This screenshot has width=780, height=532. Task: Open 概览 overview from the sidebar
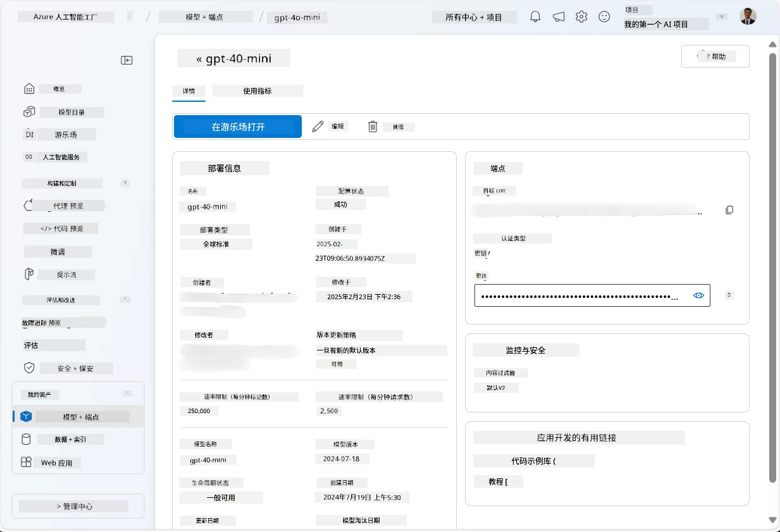60,89
